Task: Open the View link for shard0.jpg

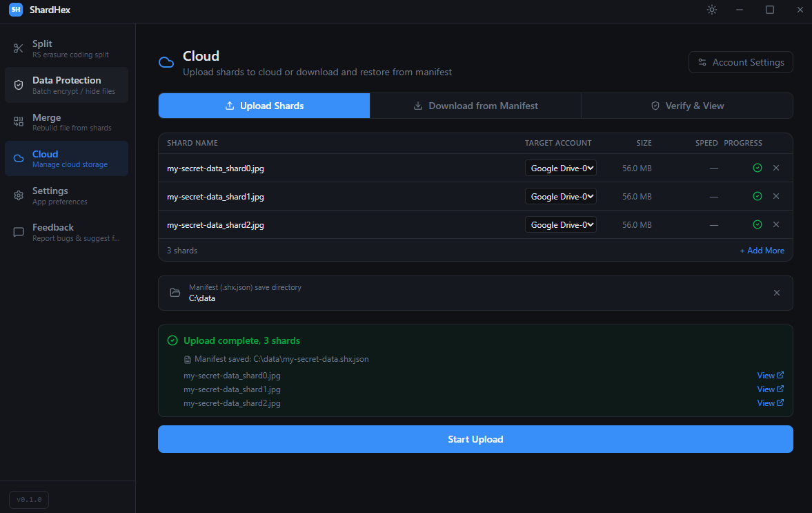Action: (x=770, y=376)
